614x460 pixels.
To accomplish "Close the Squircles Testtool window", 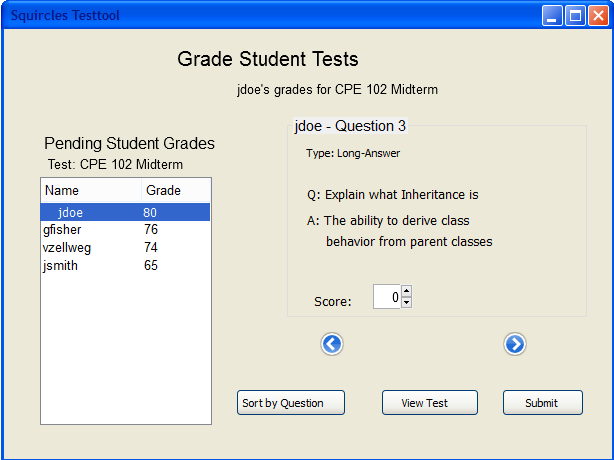I will click(x=598, y=15).
